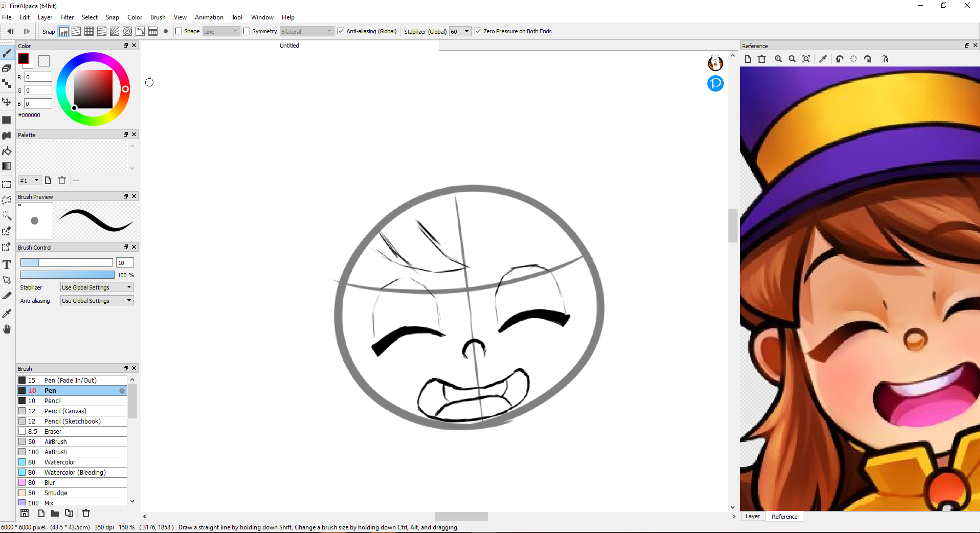The image size is (980, 533).
Task: Click the black foreground color swatch
Action: click(x=23, y=59)
